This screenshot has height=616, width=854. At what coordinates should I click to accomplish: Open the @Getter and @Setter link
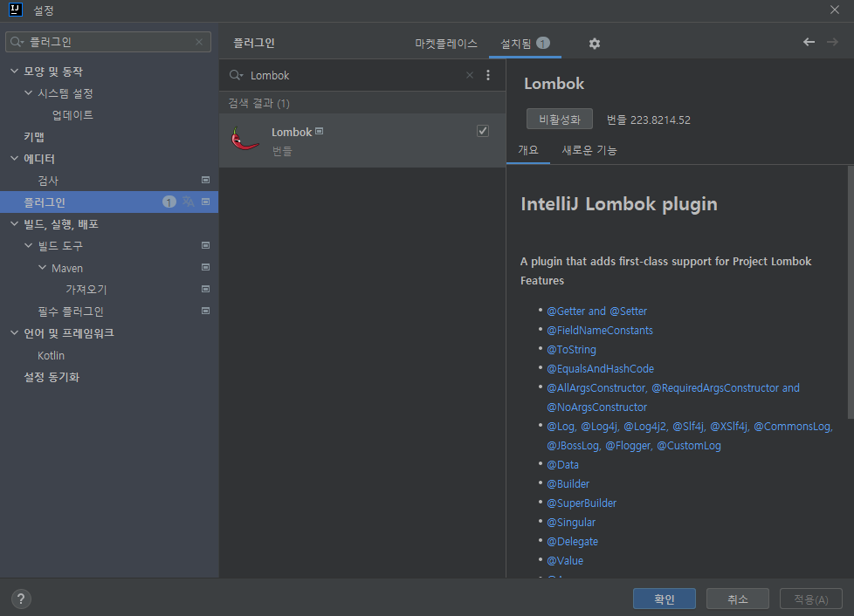point(597,311)
